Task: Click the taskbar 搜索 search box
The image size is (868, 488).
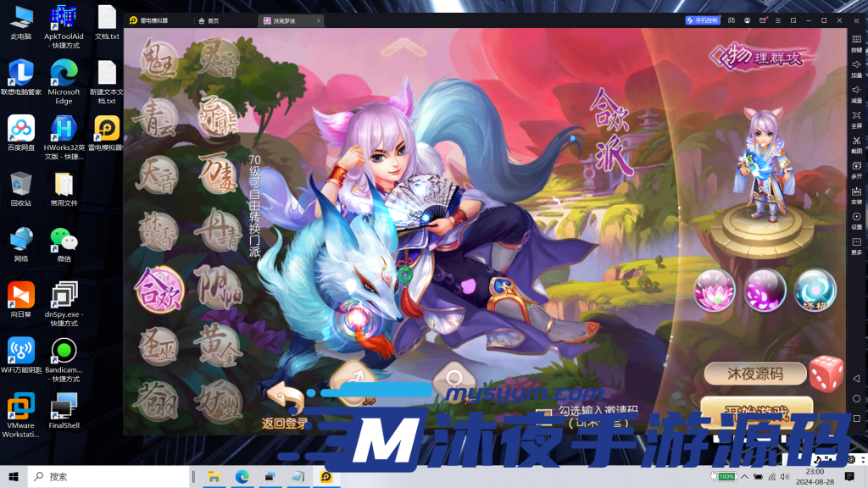Action: [108, 476]
